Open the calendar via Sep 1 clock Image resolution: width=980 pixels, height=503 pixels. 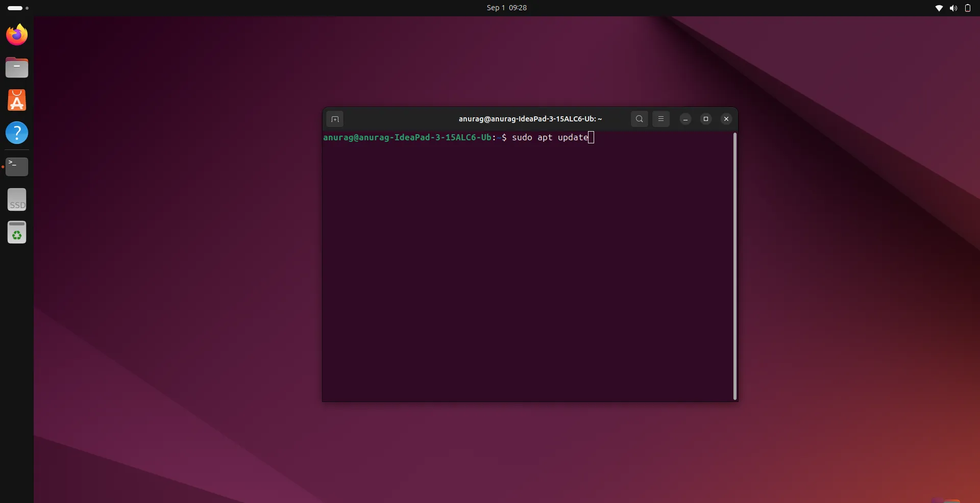(x=506, y=8)
